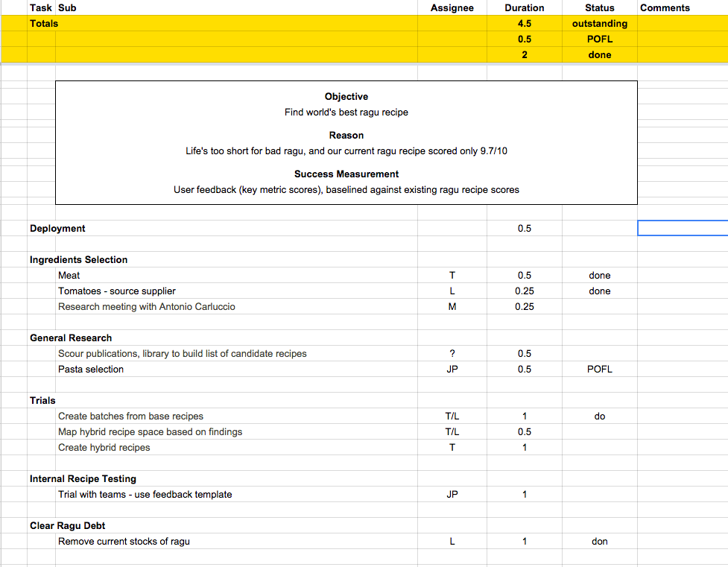The height and width of the screenshot is (567, 728).
Task: Click 'done' status in Tomatoes row
Action: click(x=599, y=291)
